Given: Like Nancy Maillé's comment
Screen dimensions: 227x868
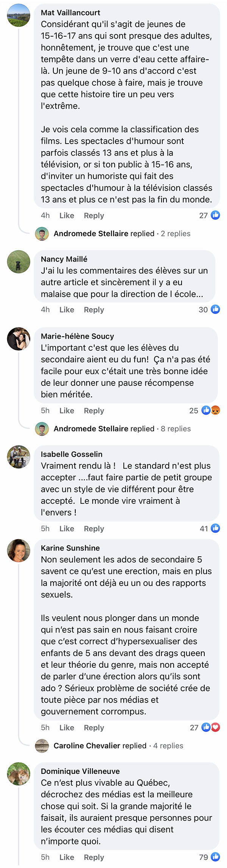Looking at the screenshot, I should [67, 309].
